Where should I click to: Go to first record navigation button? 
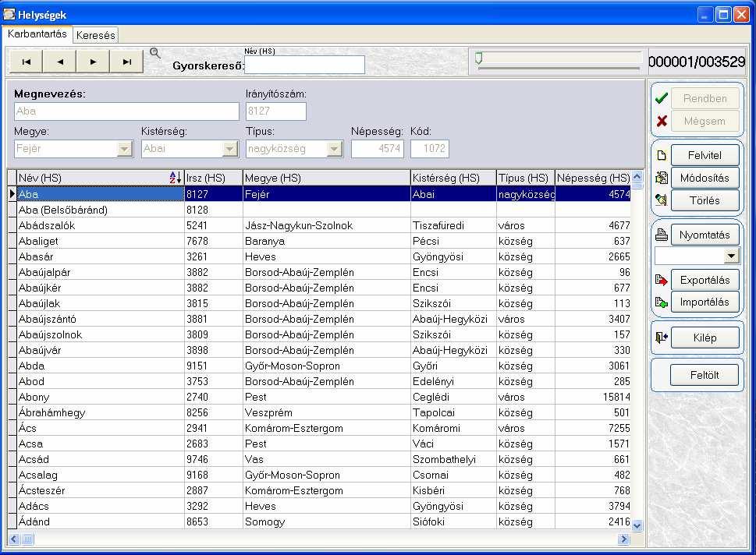pyautogui.click(x=26, y=62)
